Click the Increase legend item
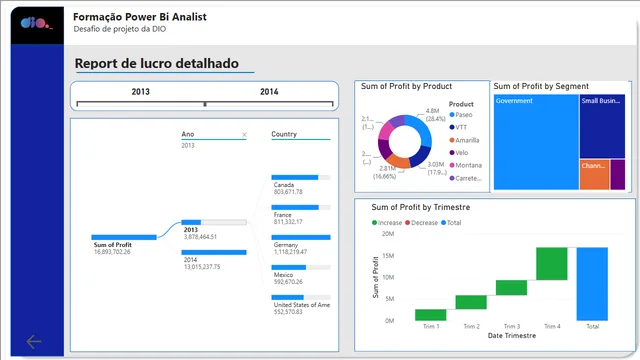 (x=387, y=222)
